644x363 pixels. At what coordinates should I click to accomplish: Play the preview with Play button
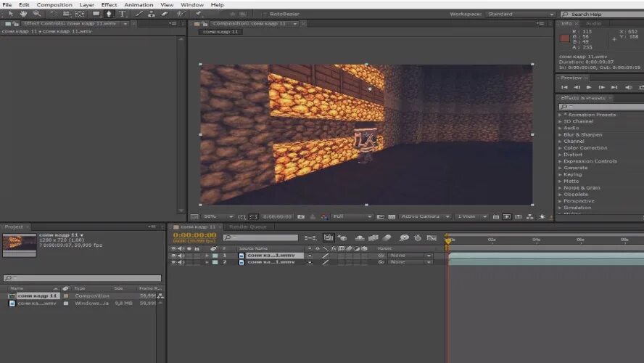tap(589, 87)
